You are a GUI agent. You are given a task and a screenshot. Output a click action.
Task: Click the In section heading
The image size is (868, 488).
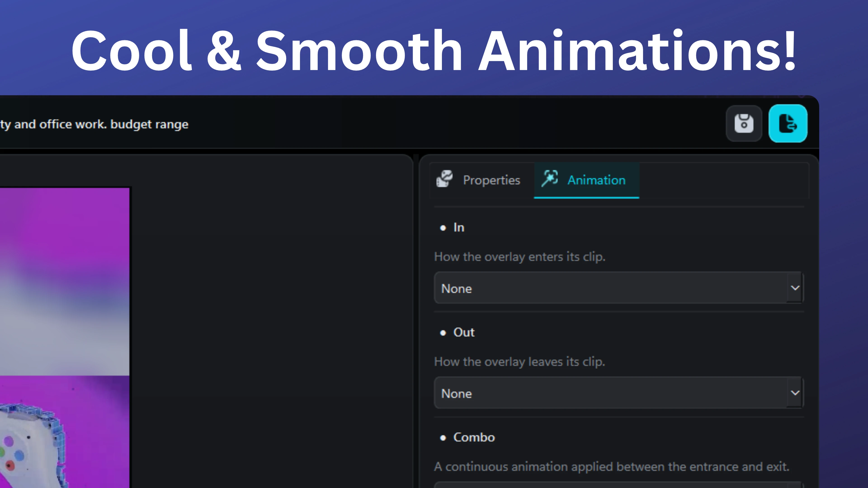pyautogui.click(x=459, y=227)
